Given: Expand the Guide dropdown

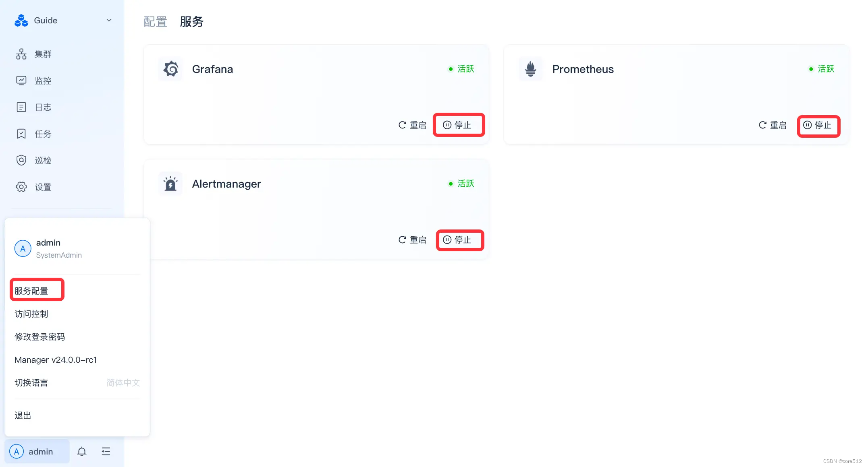Looking at the screenshot, I should click(108, 20).
